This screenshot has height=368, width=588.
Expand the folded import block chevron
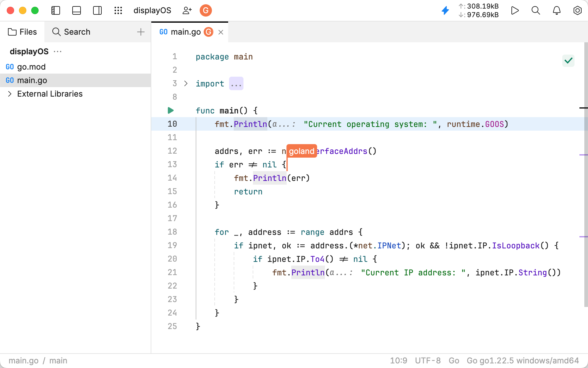pos(186,83)
